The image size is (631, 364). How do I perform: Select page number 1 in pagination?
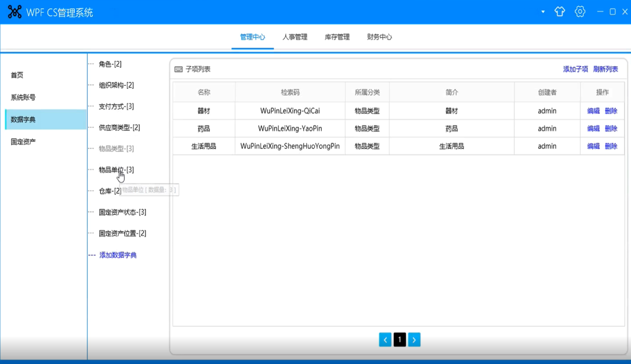[399, 340]
